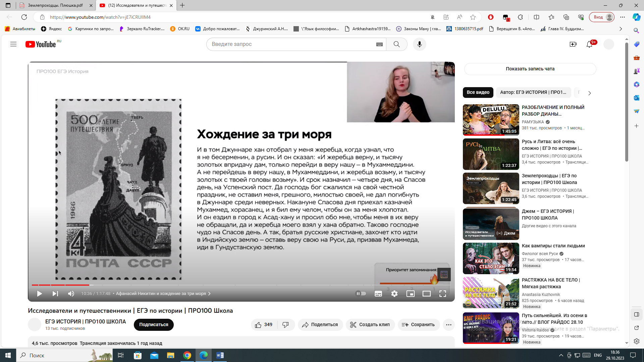Switch to the Землепроходцы. Плюшка.pdf tab
Image resolution: width=644 pixels, height=362 pixels.
tap(55, 5)
